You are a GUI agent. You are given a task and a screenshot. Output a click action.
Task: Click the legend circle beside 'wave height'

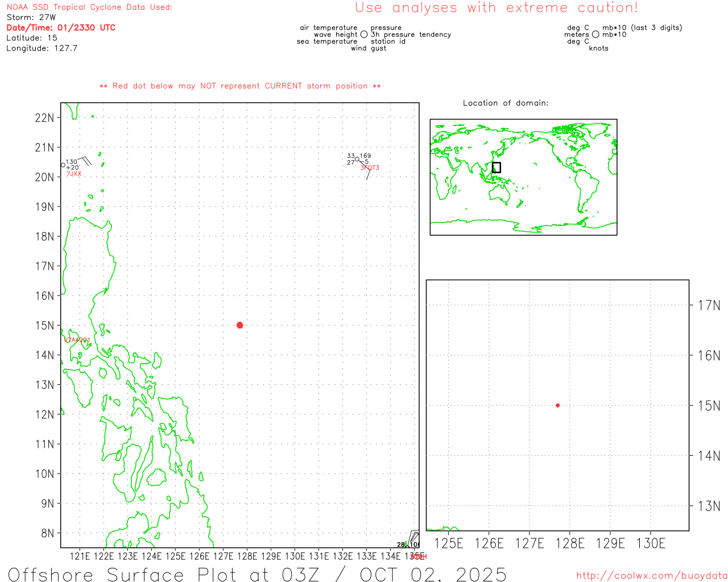pyautogui.click(x=364, y=35)
